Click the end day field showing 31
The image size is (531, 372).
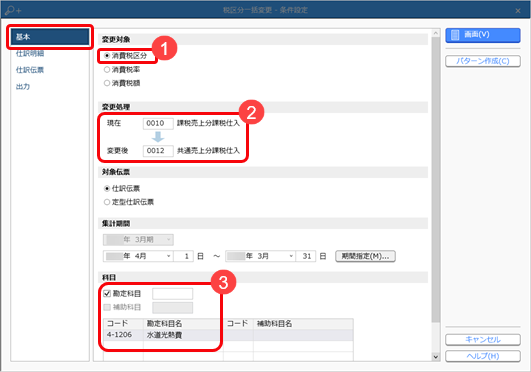pos(306,256)
